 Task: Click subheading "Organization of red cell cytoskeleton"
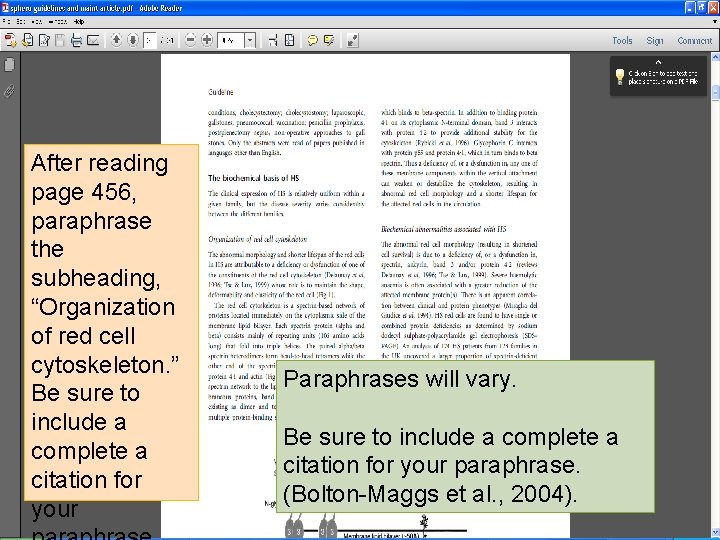coord(258,239)
